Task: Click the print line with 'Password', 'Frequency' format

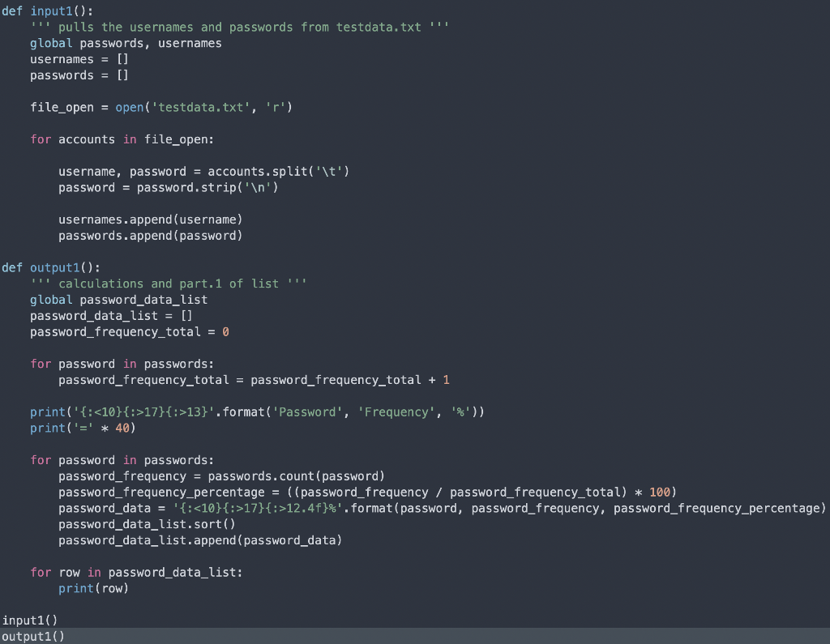Action: point(257,412)
